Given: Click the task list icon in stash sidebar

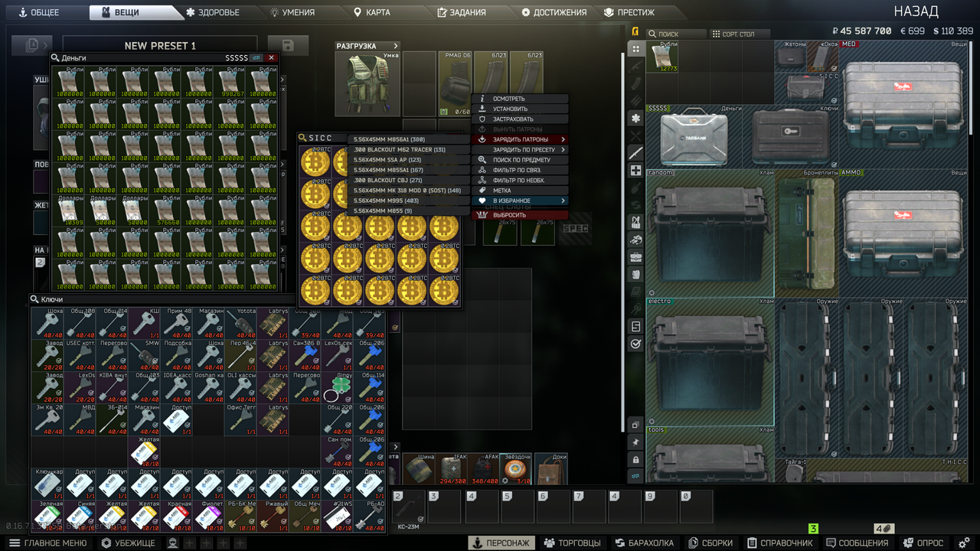Looking at the screenshot, I should 635,326.
